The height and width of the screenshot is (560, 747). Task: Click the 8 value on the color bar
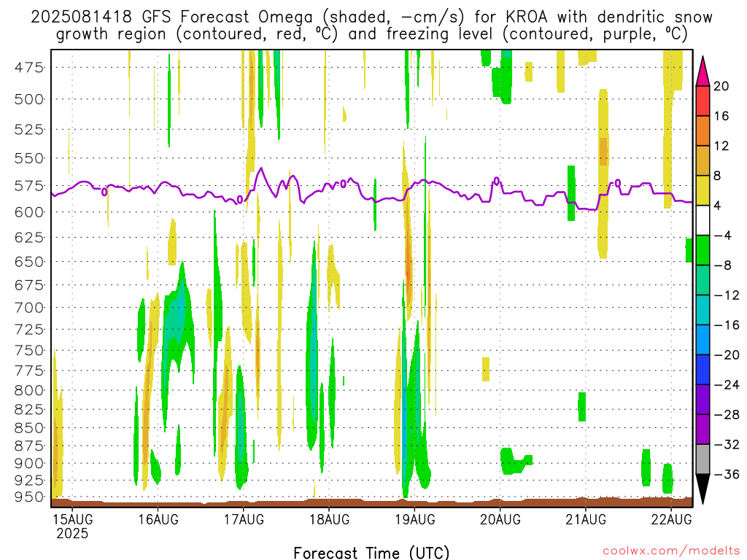coord(718,176)
